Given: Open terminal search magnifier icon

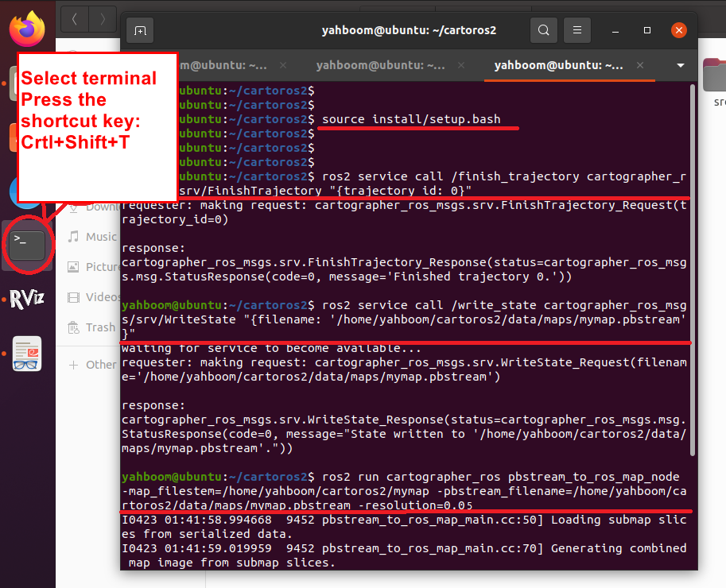Looking at the screenshot, I should click(x=544, y=30).
